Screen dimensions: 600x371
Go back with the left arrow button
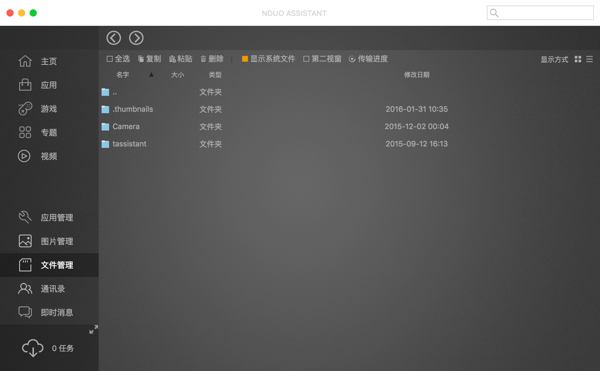tap(114, 38)
